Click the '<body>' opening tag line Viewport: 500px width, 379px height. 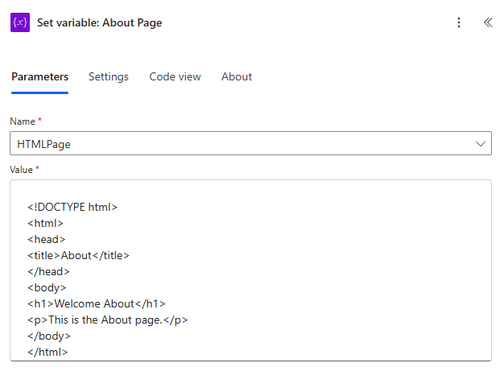[x=47, y=288]
